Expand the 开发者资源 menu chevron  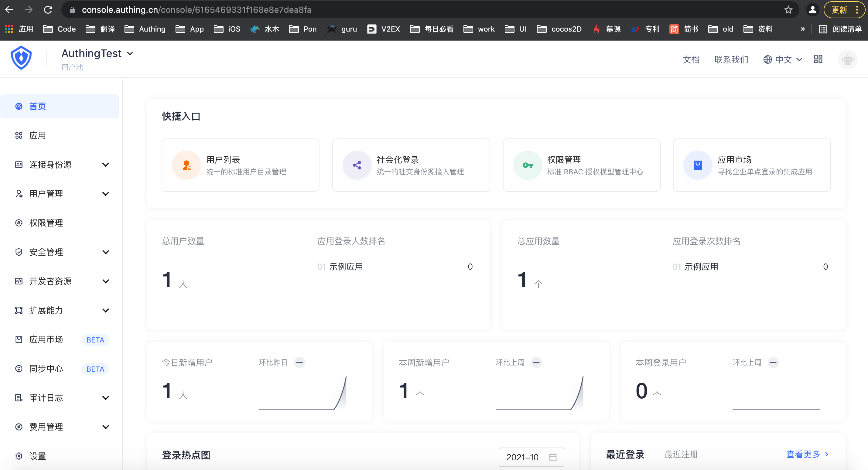point(105,281)
